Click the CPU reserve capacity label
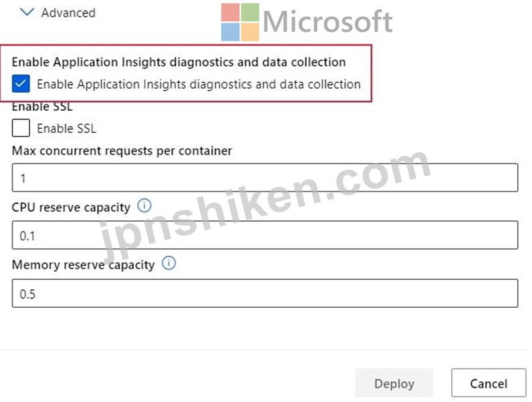 click(71, 208)
